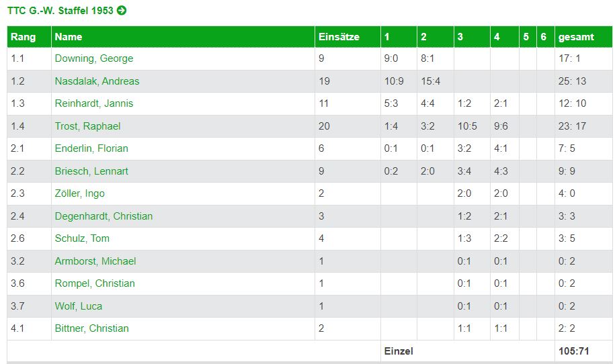The width and height of the screenshot is (615, 364).
Task: Open player Downing, George
Action: pyautogui.click(x=94, y=58)
